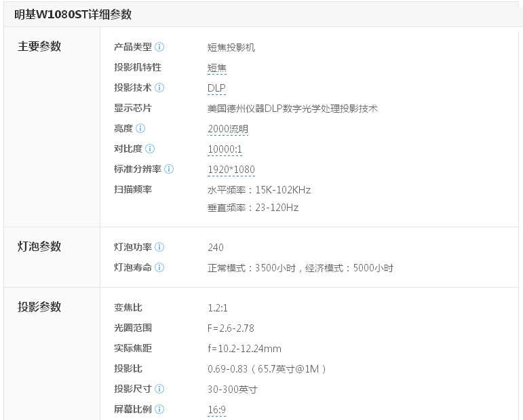Open the underlined 短焦 link
The image size is (523, 420).
click(x=217, y=68)
